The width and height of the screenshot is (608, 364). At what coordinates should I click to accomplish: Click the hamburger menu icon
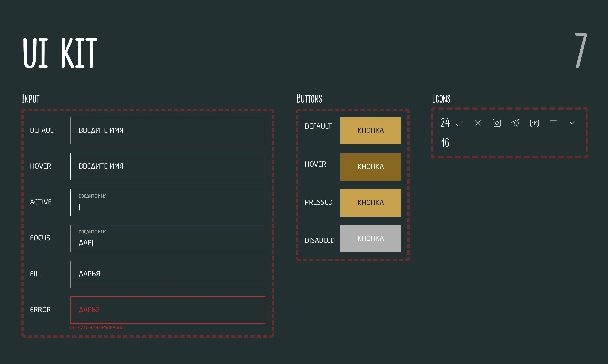pyautogui.click(x=553, y=123)
